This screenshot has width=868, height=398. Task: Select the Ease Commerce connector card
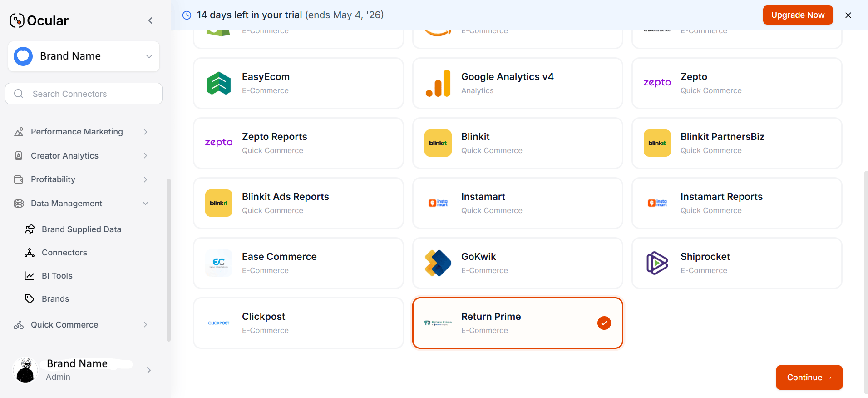pos(298,263)
